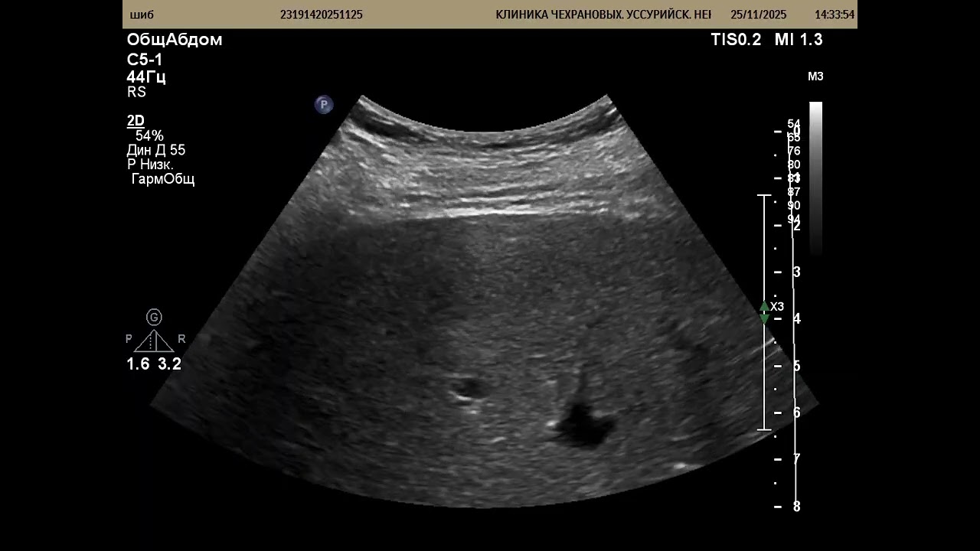The image size is (980, 551).
Task: Click the 54% gain value
Action: pyautogui.click(x=149, y=135)
